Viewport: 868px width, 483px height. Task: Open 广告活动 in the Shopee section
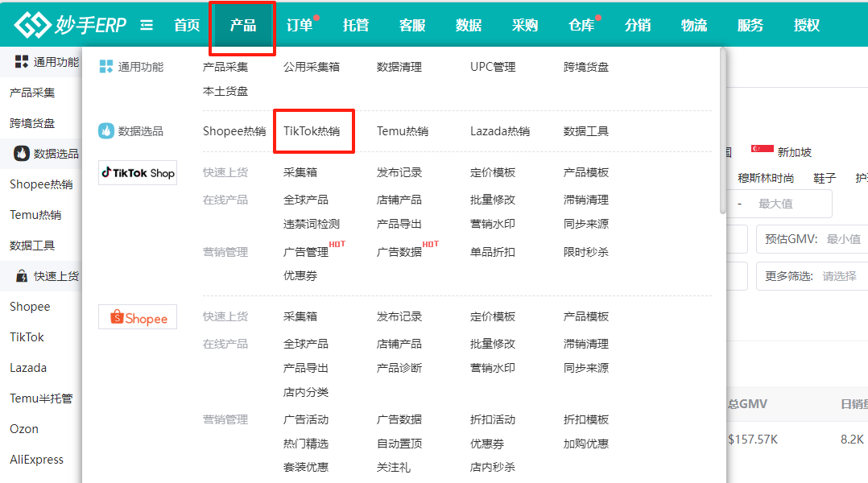pyautogui.click(x=306, y=419)
